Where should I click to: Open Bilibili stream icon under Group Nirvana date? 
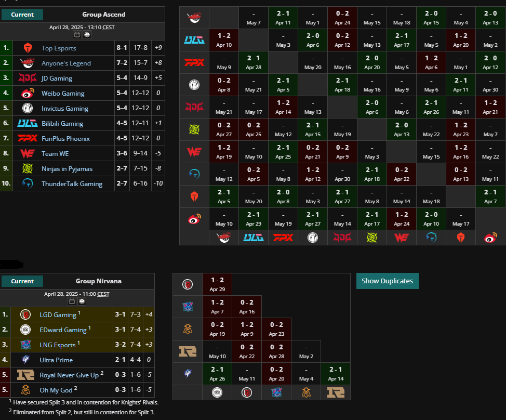point(72,301)
